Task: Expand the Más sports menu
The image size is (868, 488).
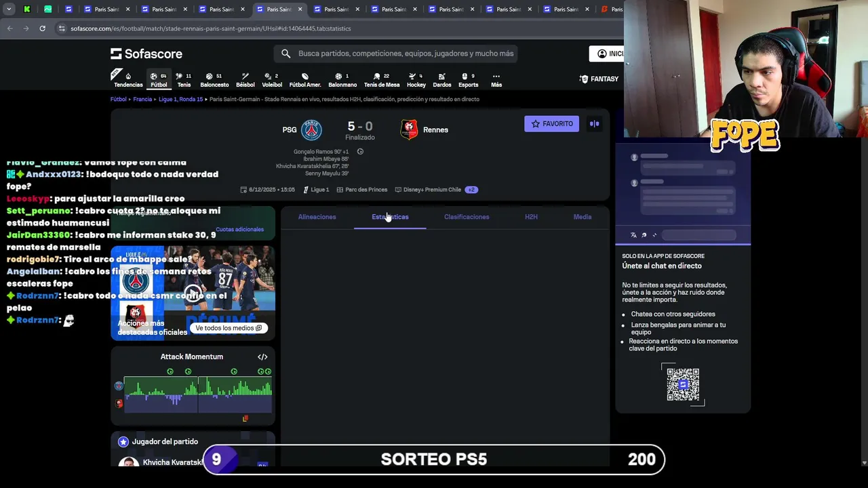Action: click(x=496, y=79)
